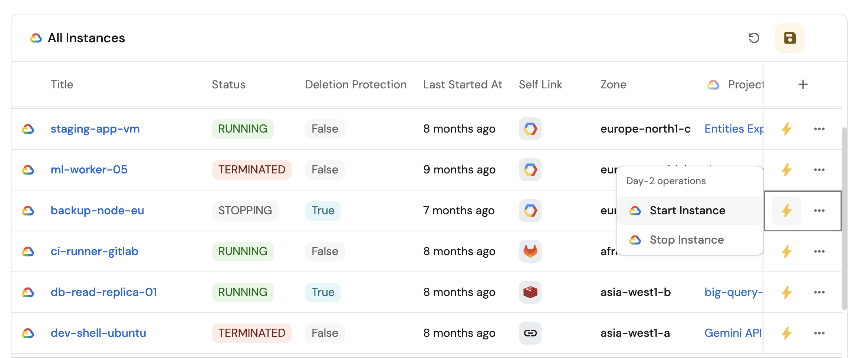
Task: Expand more options for dev-shell-ubuntu row
Action: (x=819, y=333)
